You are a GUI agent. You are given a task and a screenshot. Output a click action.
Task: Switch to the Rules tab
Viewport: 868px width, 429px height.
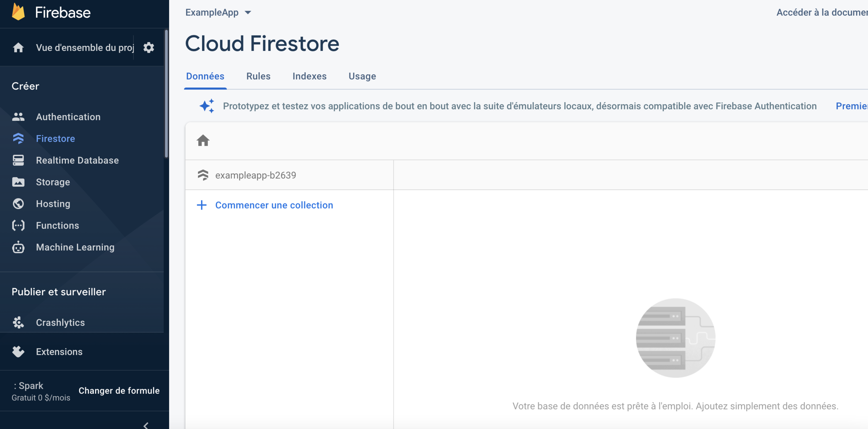coord(258,76)
